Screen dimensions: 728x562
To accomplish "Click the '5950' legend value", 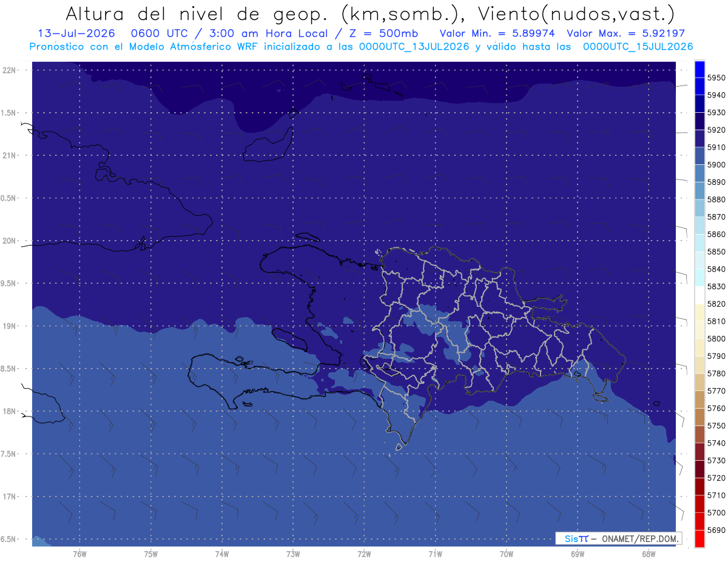I will coord(716,78).
